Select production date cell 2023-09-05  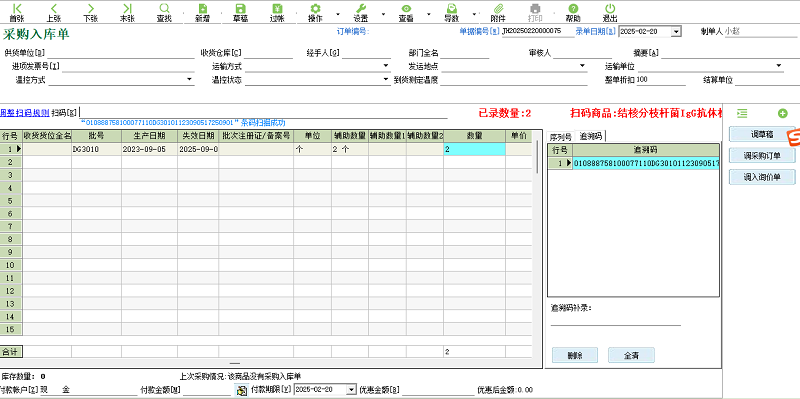(149, 149)
